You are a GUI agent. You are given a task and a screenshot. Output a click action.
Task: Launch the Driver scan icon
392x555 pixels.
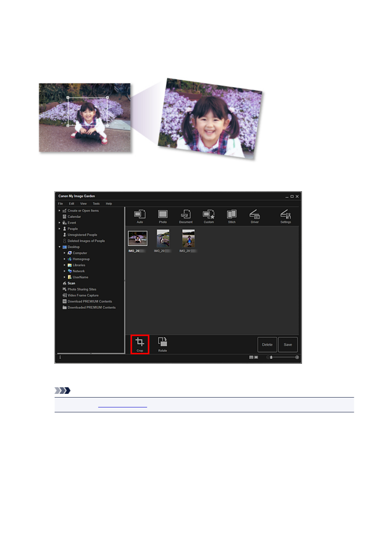click(x=255, y=216)
